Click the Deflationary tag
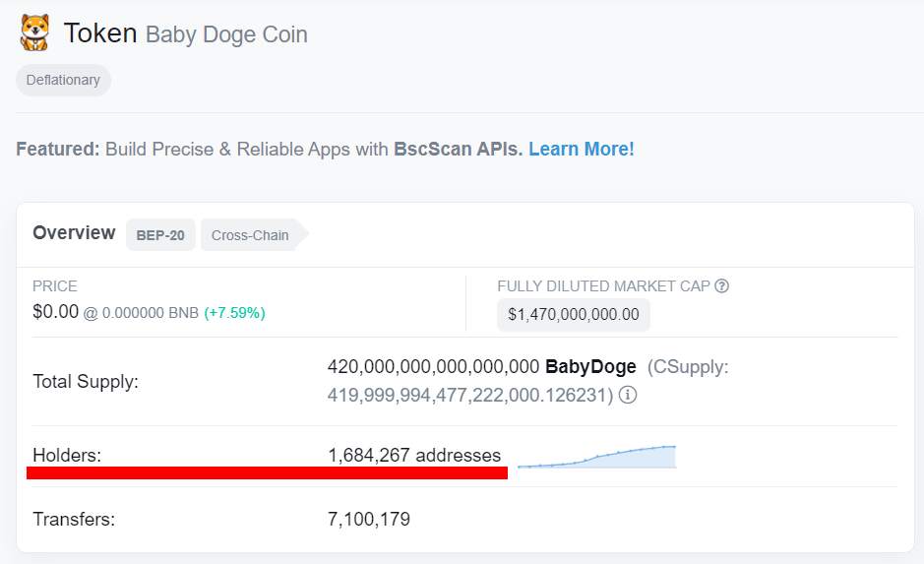Screen dimensions: 924x564 pos(63,80)
